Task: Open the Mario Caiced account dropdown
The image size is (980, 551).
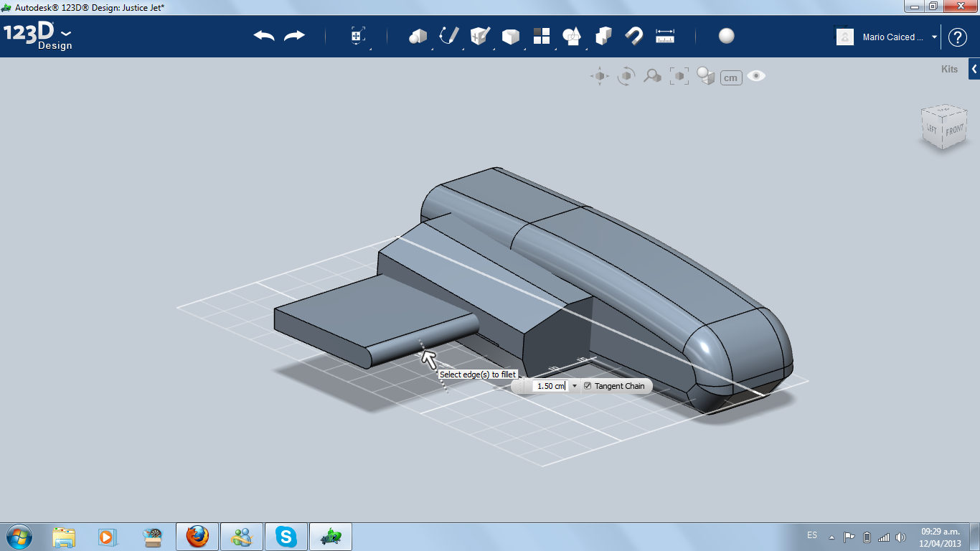Action: click(x=934, y=37)
